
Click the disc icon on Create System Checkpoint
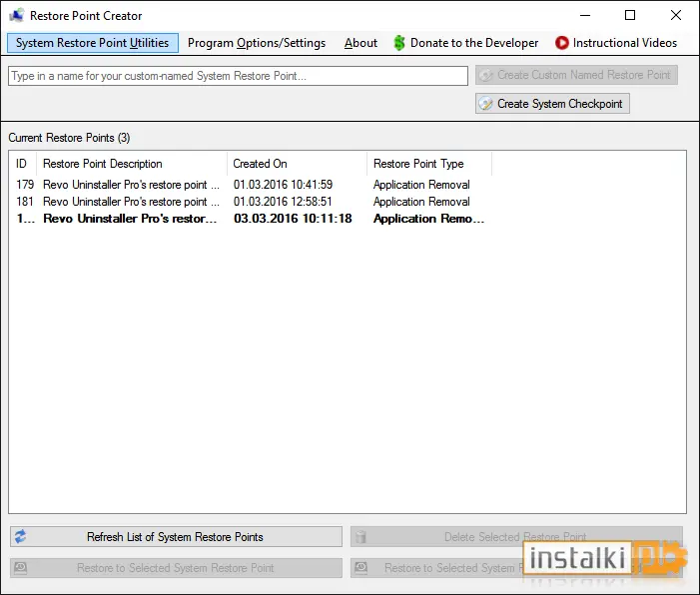pos(485,104)
